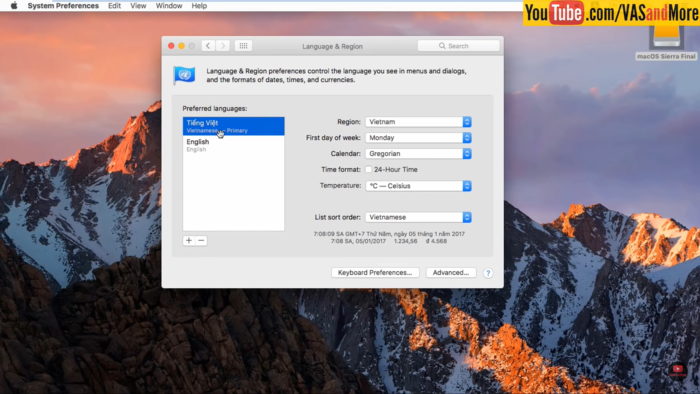This screenshot has width=700, height=394.
Task: Go back with the left chevron
Action: [x=208, y=46]
